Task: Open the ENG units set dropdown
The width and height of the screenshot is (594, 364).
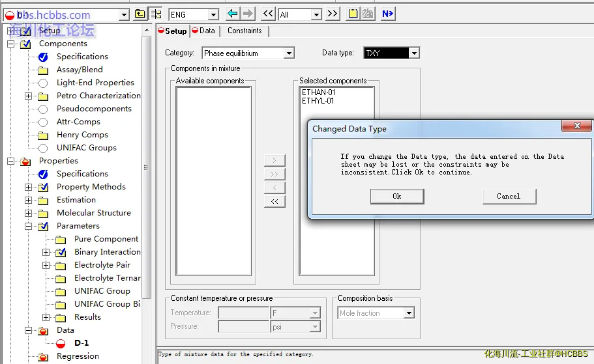Action: click(x=213, y=15)
